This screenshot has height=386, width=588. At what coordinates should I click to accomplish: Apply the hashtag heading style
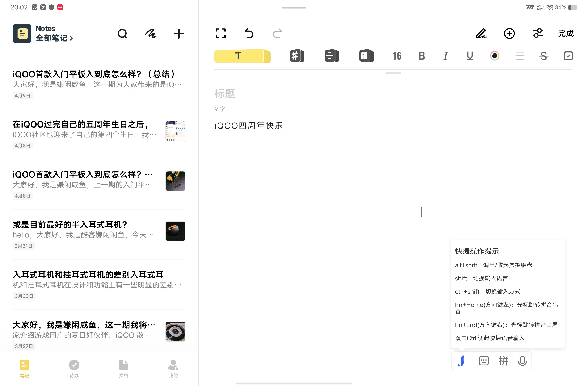(x=297, y=56)
